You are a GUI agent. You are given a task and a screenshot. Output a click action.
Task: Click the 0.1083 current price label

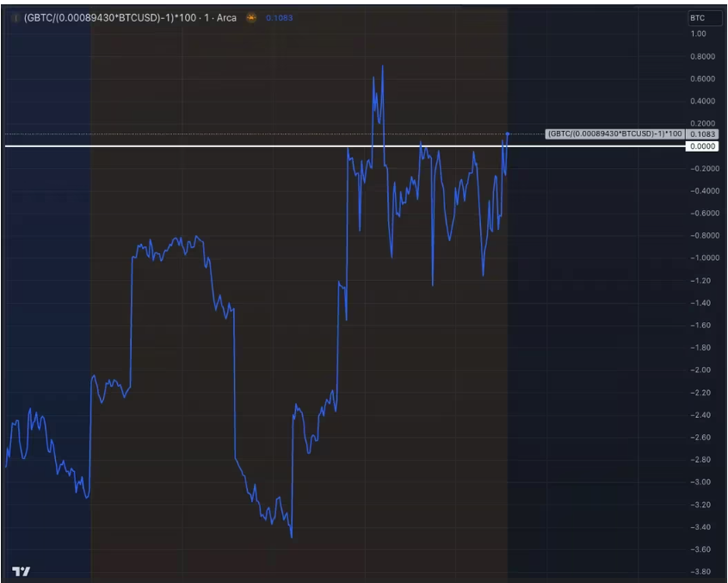[x=702, y=134]
